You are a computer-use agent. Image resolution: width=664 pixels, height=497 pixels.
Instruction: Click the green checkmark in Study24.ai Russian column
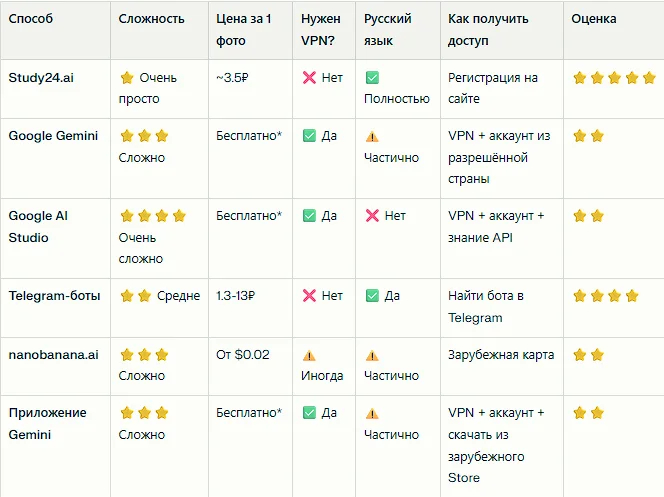coord(372,77)
